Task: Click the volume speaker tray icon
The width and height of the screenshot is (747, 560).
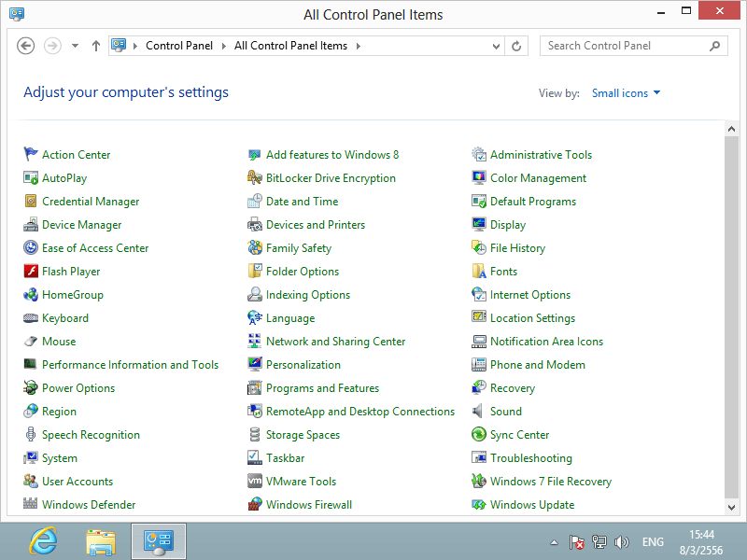Action: tap(622, 542)
